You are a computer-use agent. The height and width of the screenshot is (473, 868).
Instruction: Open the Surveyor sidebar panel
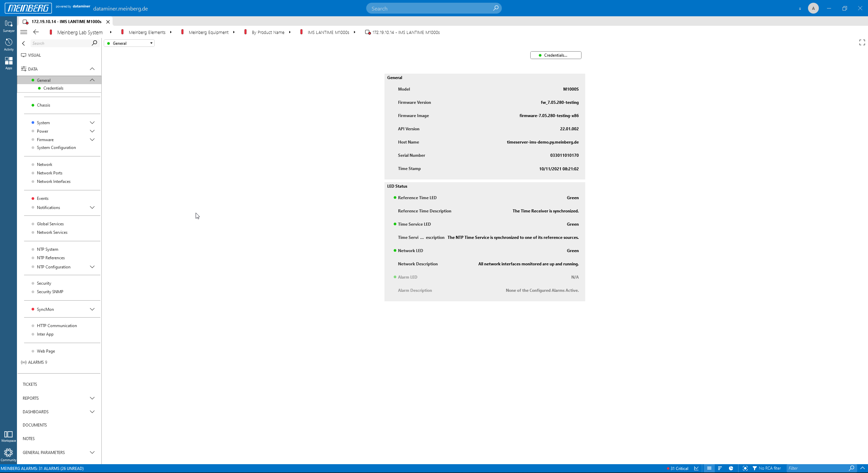(8, 26)
